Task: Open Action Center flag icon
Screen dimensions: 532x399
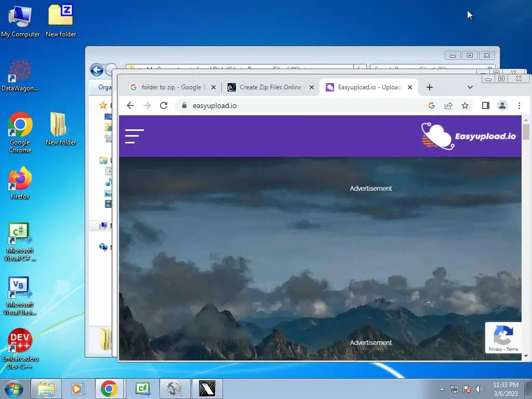Action: (467, 389)
